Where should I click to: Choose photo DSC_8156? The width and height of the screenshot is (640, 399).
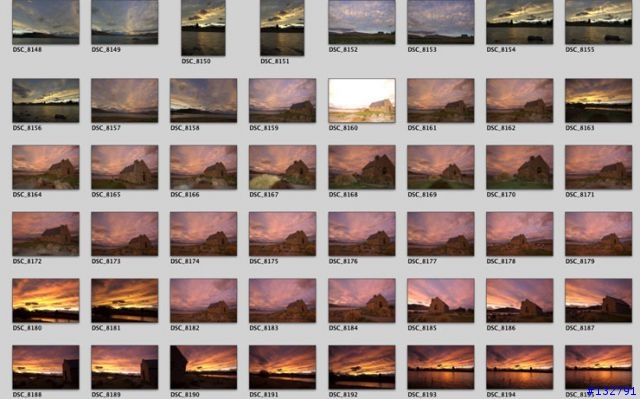coord(46,100)
